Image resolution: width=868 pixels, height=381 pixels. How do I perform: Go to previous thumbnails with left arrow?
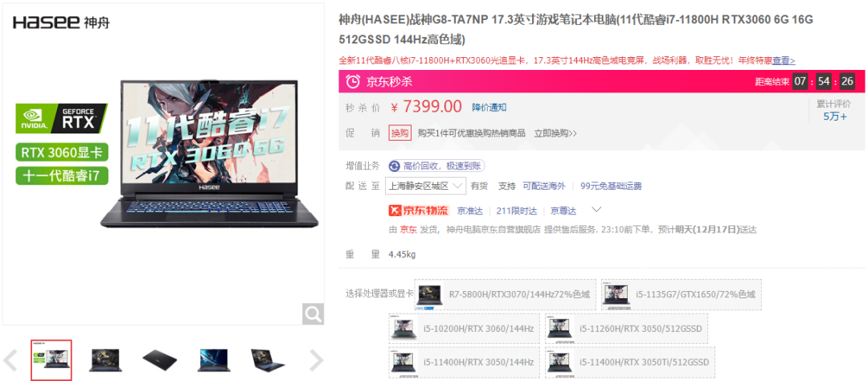click(10, 361)
